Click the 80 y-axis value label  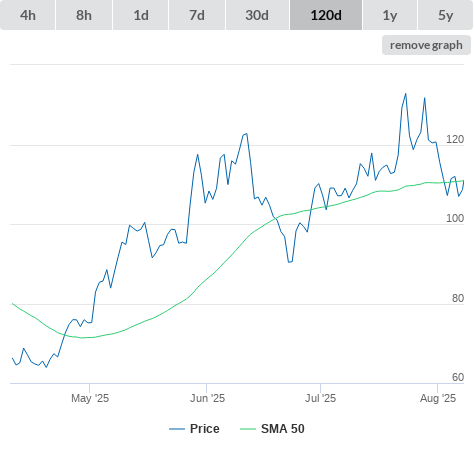pos(458,298)
